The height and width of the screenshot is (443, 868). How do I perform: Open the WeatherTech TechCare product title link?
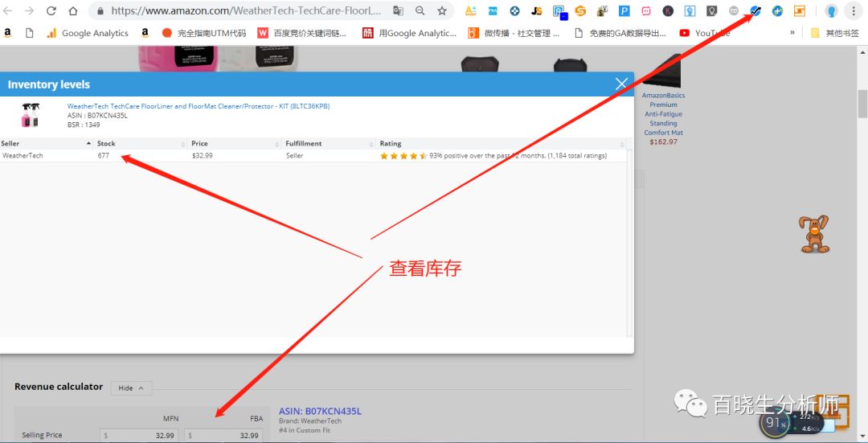(199, 106)
